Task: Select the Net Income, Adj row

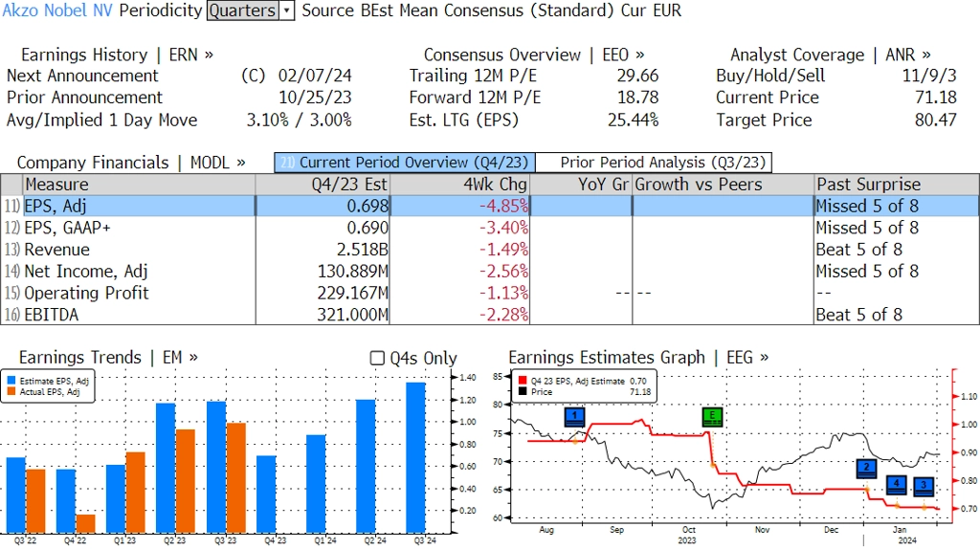Action: tap(490, 271)
